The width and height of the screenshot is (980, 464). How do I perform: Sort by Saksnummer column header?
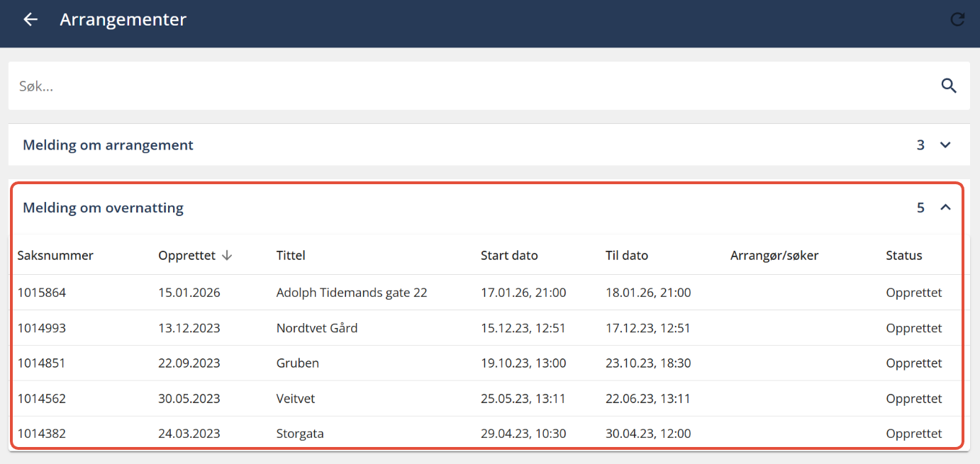(x=55, y=256)
